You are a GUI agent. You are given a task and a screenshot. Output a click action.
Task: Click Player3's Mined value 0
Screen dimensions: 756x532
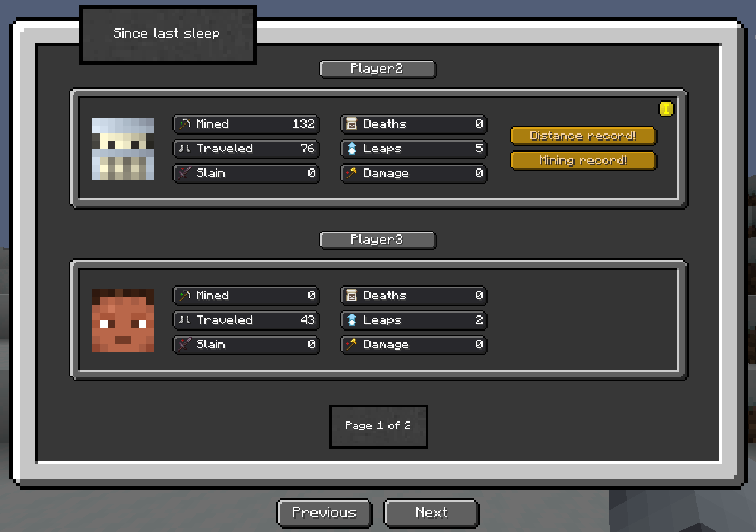tap(311, 295)
